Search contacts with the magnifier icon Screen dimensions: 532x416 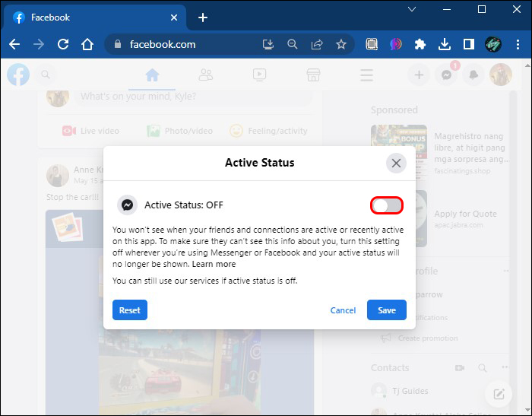483,368
